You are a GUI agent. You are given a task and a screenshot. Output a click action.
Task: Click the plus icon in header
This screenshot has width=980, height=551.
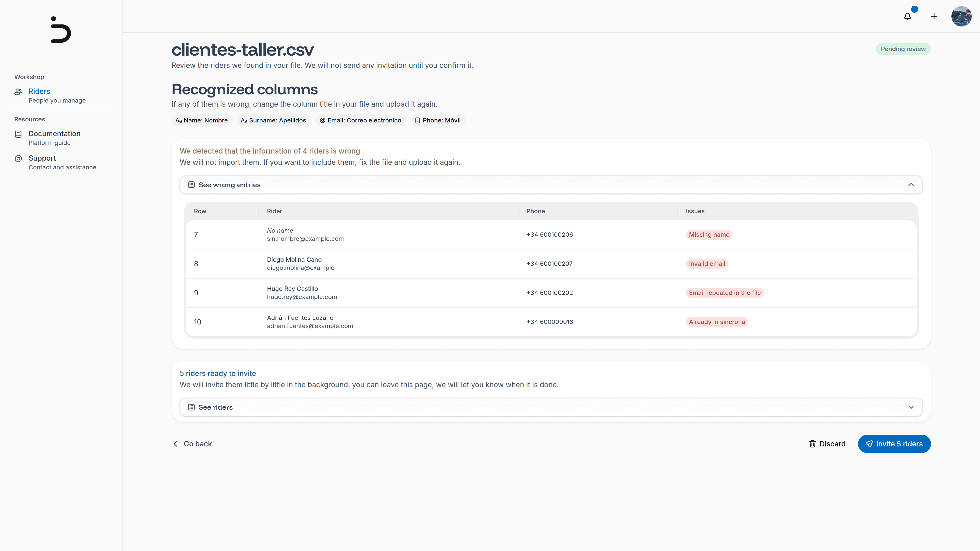pyautogui.click(x=934, y=16)
